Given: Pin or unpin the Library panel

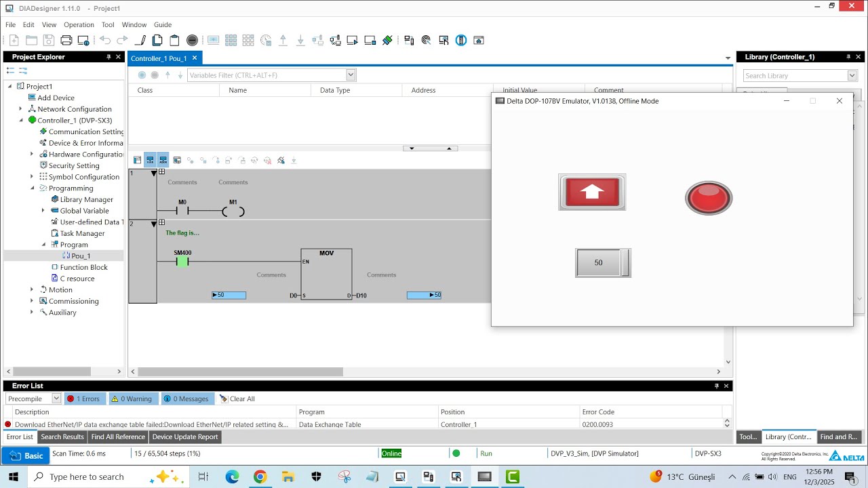Looking at the screenshot, I should point(848,57).
